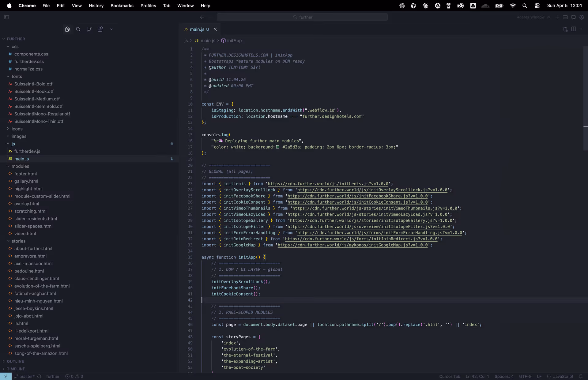
Task: Expand the icons folder
Action: (x=17, y=129)
